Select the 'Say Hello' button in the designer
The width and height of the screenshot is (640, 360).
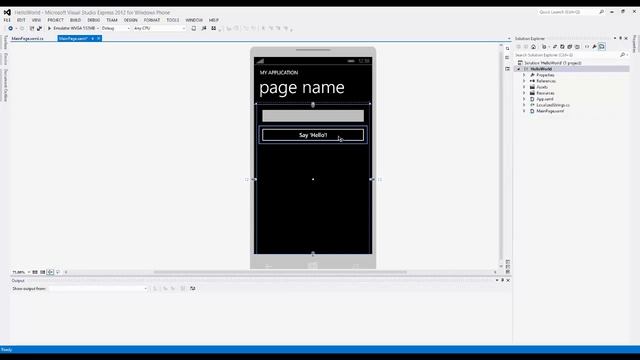click(x=313, y=135)
